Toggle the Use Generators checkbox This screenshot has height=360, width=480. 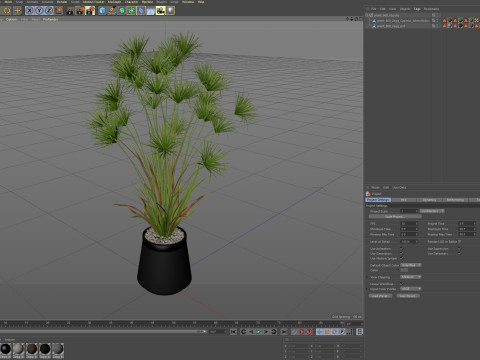(401, 254)
